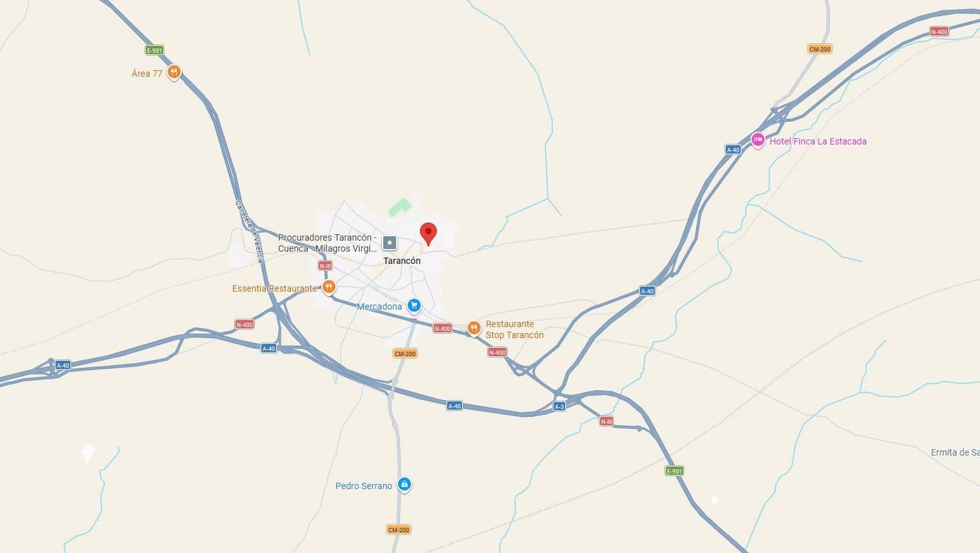Viewport: 980px width, 553px height.
Task: Click the red location pin in Tarancón
Action: tap(428, 234)
